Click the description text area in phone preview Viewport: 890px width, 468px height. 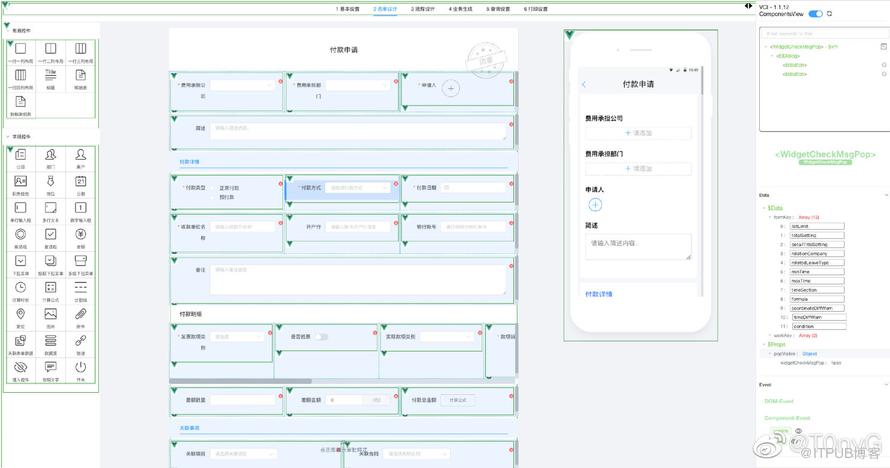[x=638, y=247]
